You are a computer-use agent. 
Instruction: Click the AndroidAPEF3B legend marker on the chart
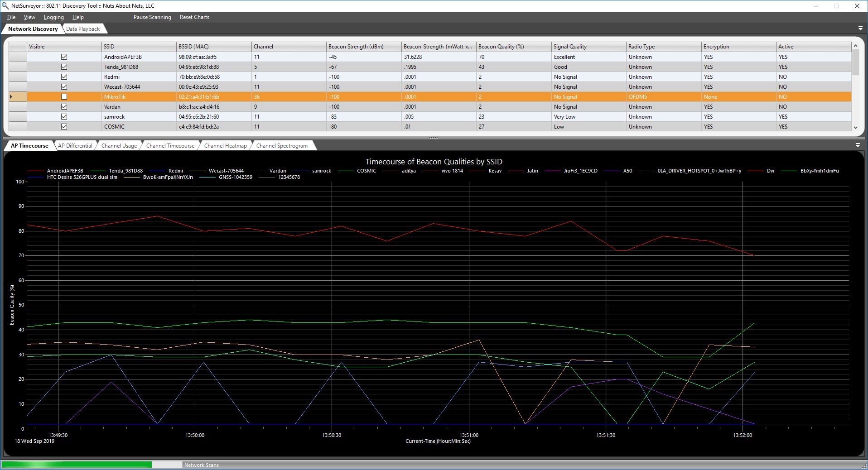click(35, 171)
